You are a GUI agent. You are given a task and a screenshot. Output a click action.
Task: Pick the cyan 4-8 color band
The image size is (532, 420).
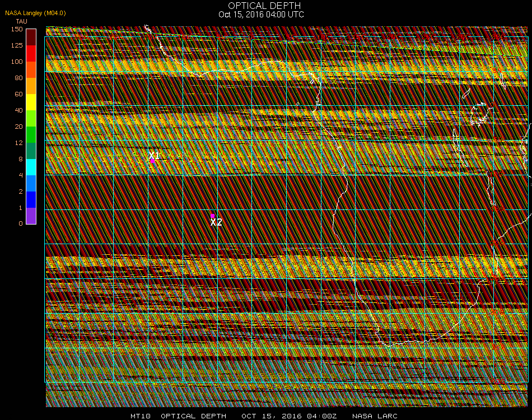31,167
